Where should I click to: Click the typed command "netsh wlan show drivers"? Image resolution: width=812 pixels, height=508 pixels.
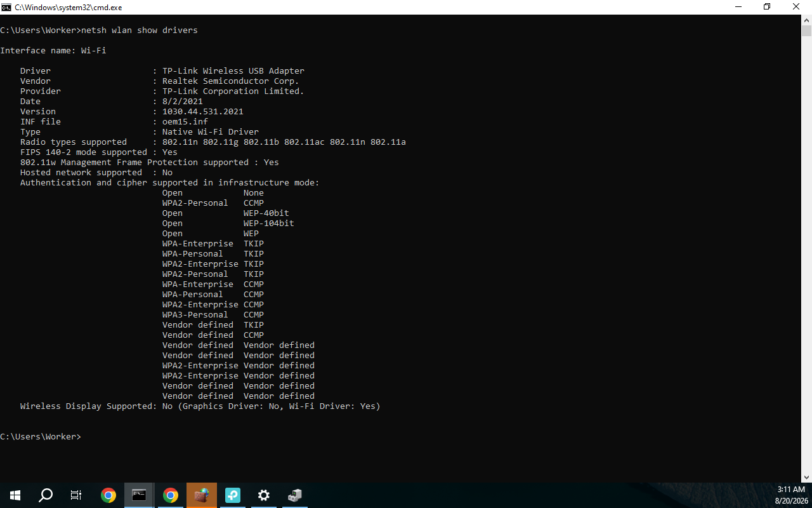[x=140, y=30]
